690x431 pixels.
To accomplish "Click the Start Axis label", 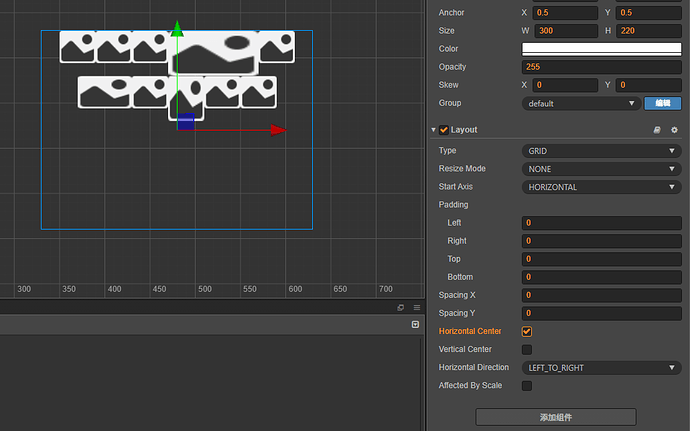I will [x=455, y=187].
